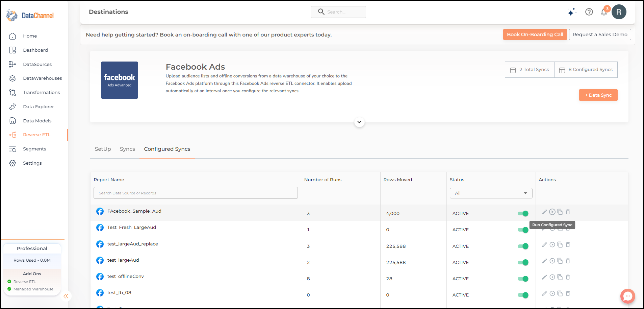Run the FAcebook_Sample_Aud configured sync
This screenshot has width=644, height=309.
pyautogui.click(x=552, y=212)
